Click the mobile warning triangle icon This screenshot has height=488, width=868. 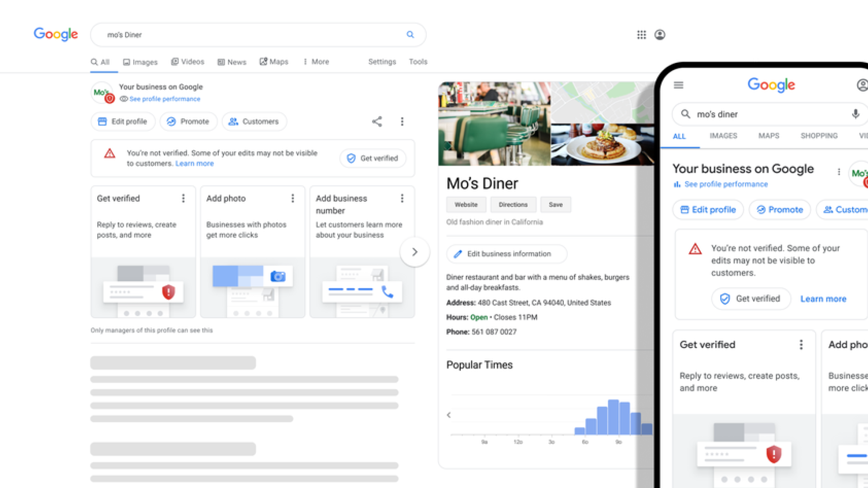[x=695, y=249]
